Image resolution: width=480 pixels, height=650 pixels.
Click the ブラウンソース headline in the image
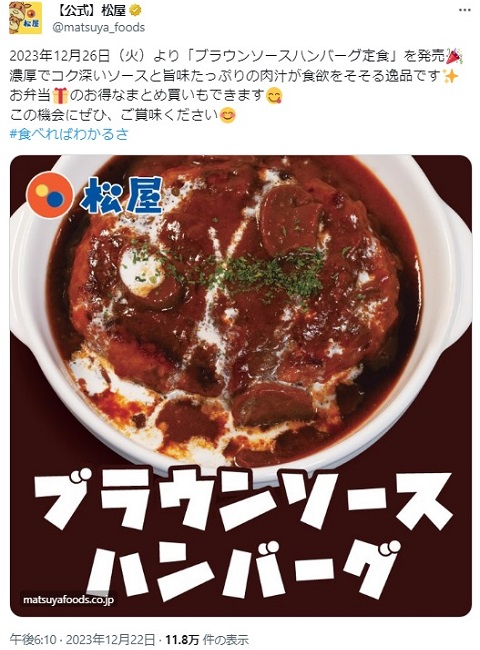pos(240,500)
